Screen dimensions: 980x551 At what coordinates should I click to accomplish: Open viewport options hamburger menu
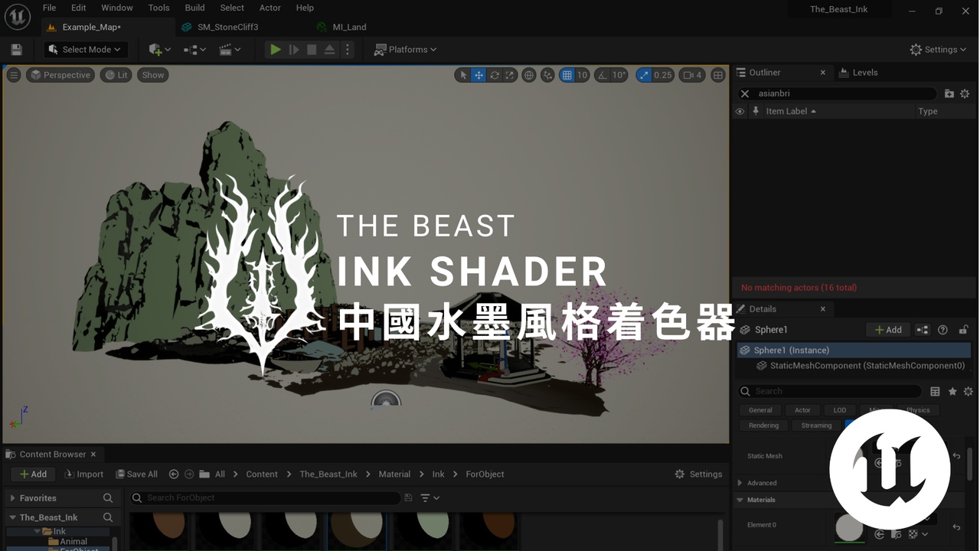13,75
